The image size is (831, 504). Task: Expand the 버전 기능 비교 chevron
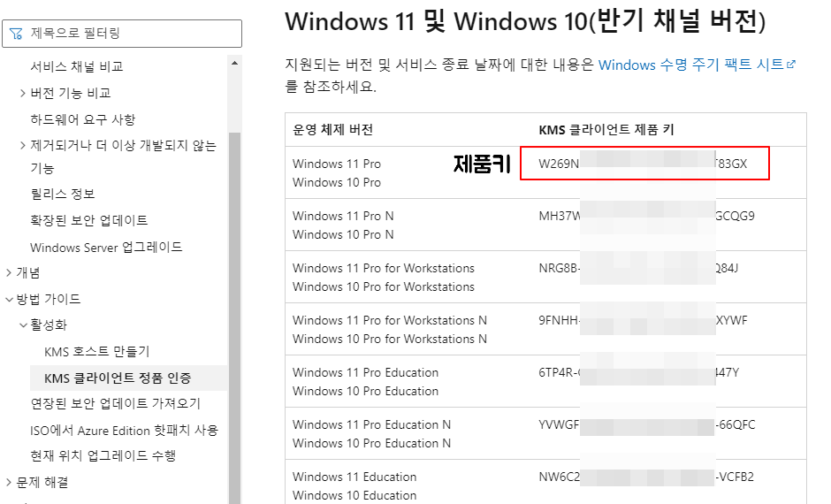(x=22, y=93)
